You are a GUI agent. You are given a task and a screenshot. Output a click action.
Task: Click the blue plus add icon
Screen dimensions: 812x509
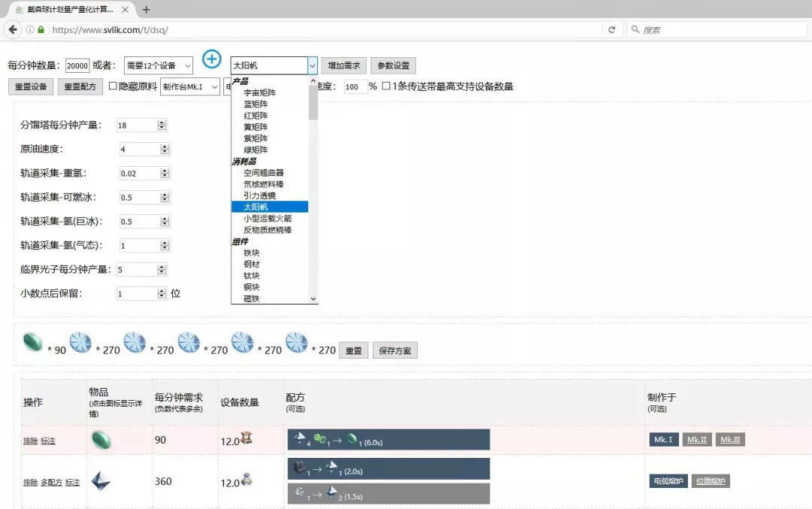[x=213, y=59]
